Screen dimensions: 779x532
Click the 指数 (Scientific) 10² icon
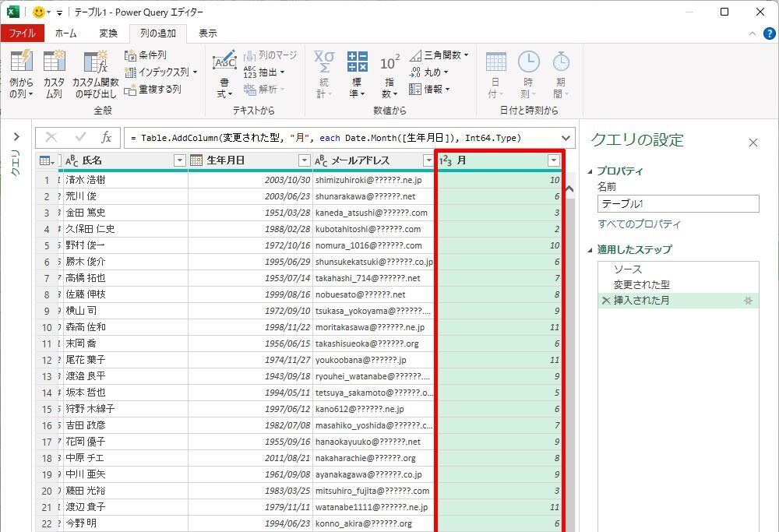[389, 62]
